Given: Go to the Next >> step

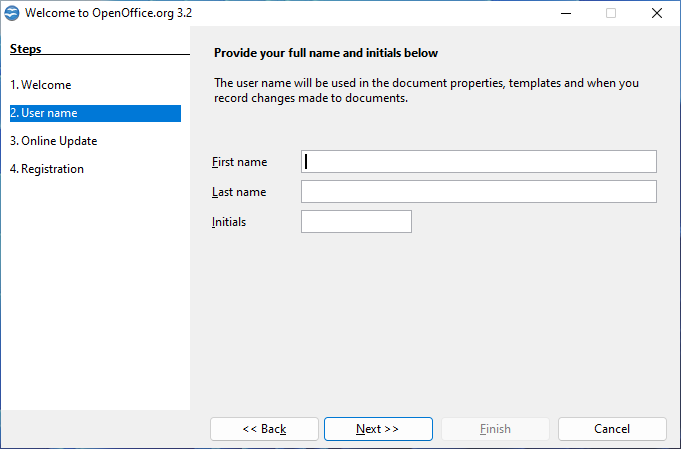Looking at the screenshot, I should point(378,429).
